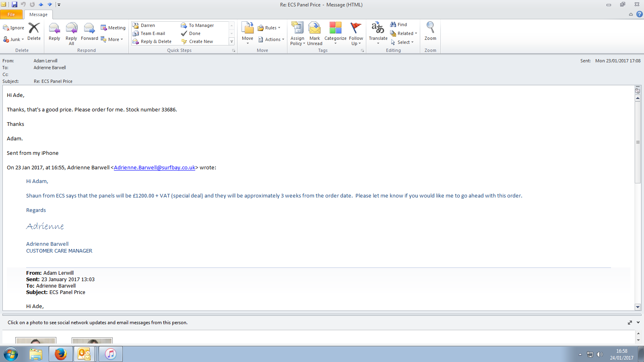Click the Undo arrow in quick access toolbar

tap(23, 4)
